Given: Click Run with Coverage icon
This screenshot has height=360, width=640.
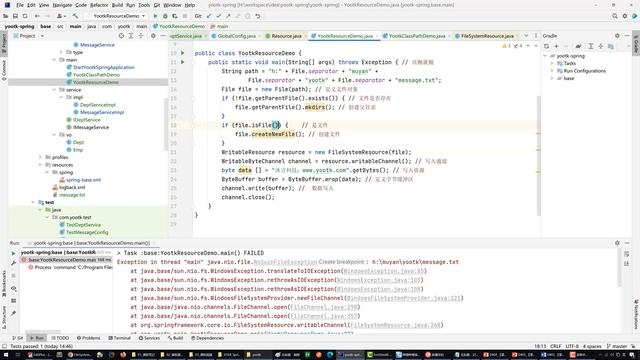Looking at the screenshot, I should [x=175, y=16].
